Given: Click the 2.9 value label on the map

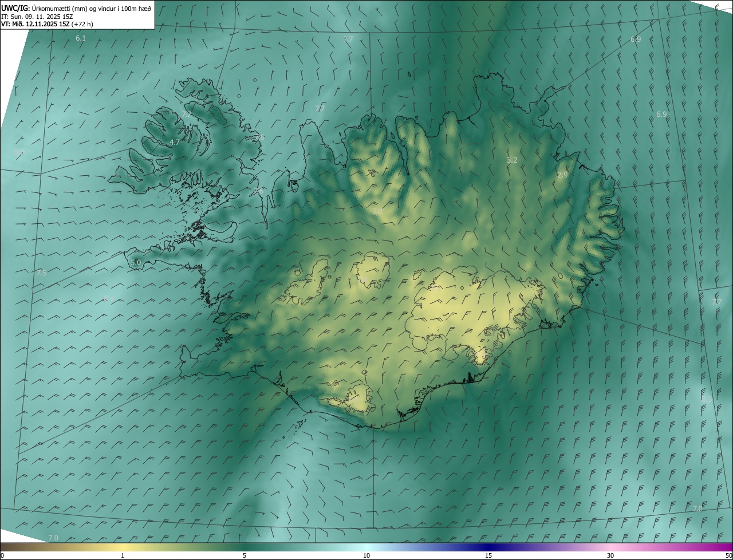Looking at the screenshot, I should click(562, 175).
